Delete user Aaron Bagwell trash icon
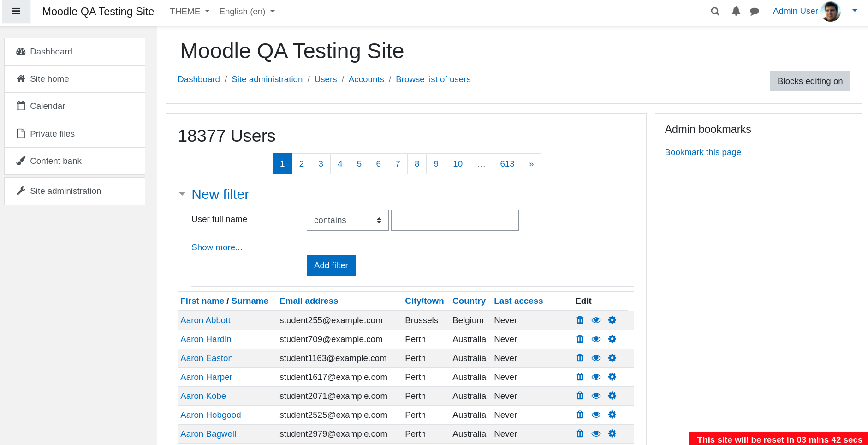 click(x=580, y=433)
